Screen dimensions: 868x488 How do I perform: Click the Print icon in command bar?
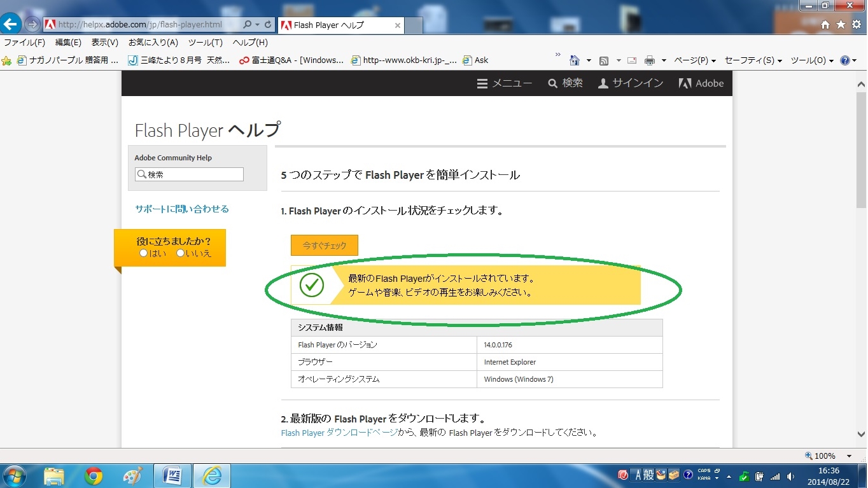point(650,60)
